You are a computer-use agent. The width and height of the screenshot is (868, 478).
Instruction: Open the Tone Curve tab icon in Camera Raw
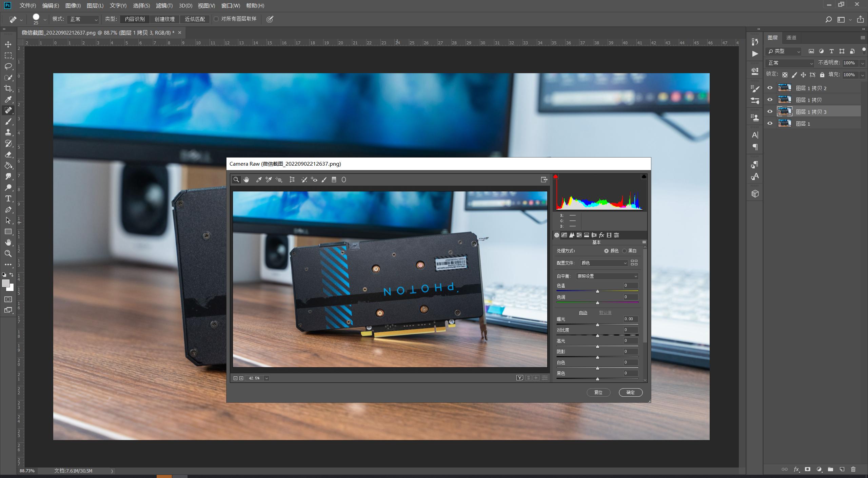[x=564, y=235]
